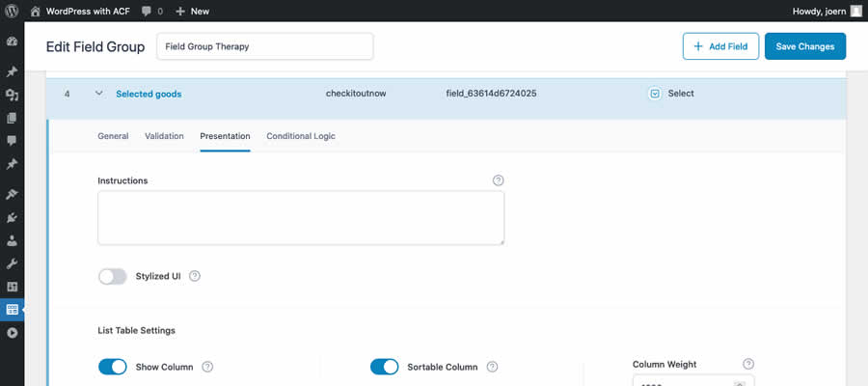The image size is (868, 386).
Task: Open the Howdy, joern account menu
Action: 827,11
